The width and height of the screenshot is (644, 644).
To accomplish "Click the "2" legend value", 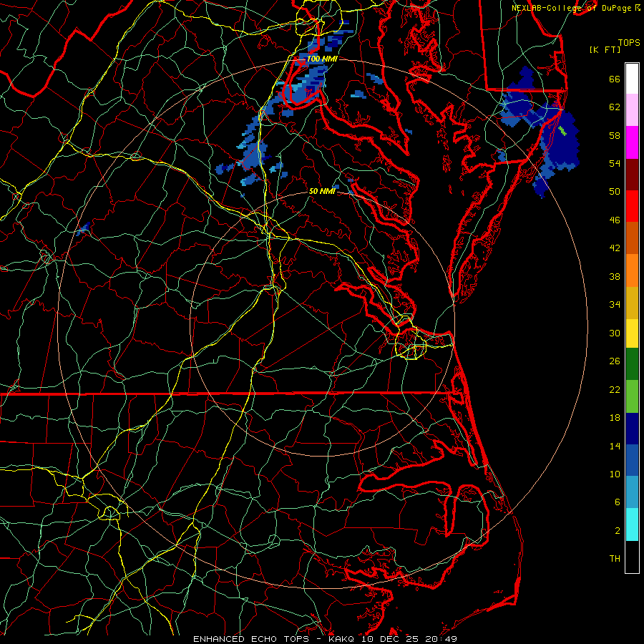I will tap(618, 531).
